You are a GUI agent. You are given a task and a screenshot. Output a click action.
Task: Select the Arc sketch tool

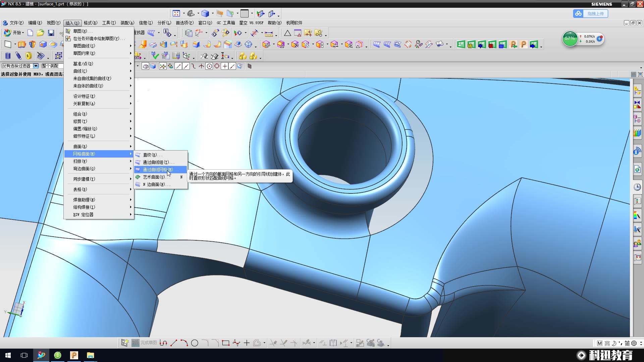[184, 343]
